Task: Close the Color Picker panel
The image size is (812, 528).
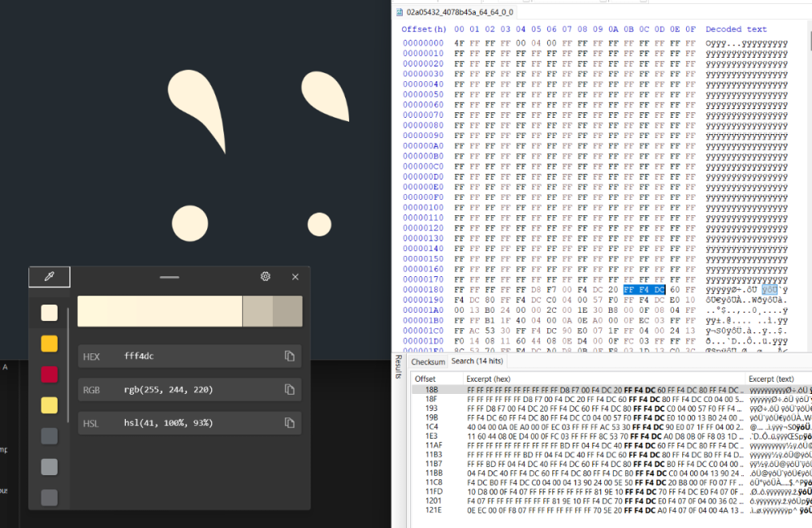Action: pyautogui.click(x=296, y=277)
